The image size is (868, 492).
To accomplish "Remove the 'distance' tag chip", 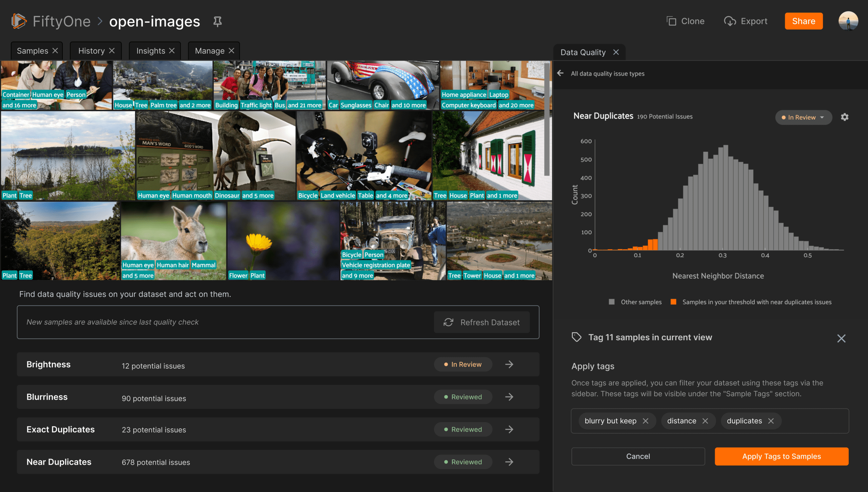I will click(705, 421).
